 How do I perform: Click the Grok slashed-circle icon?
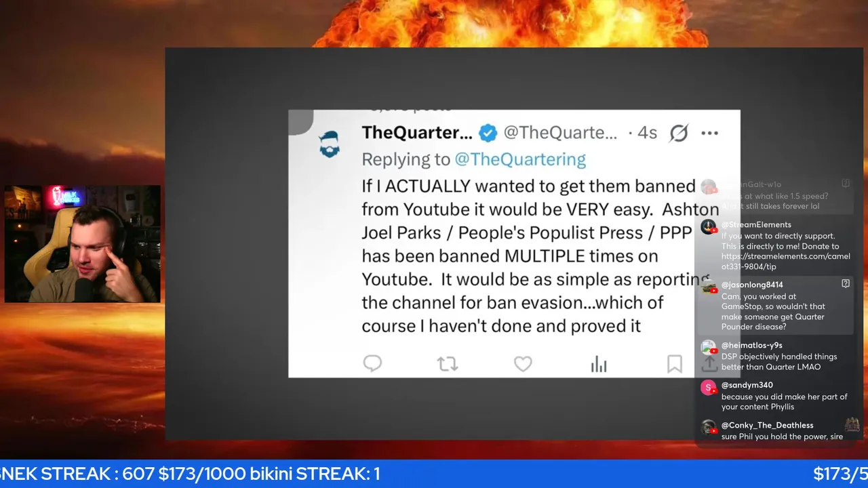click(x=679, y=133)
